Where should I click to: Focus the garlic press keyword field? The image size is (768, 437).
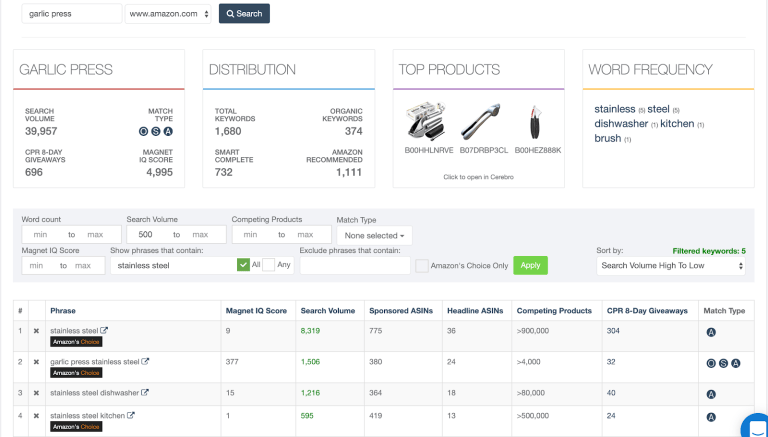(72, 14)
